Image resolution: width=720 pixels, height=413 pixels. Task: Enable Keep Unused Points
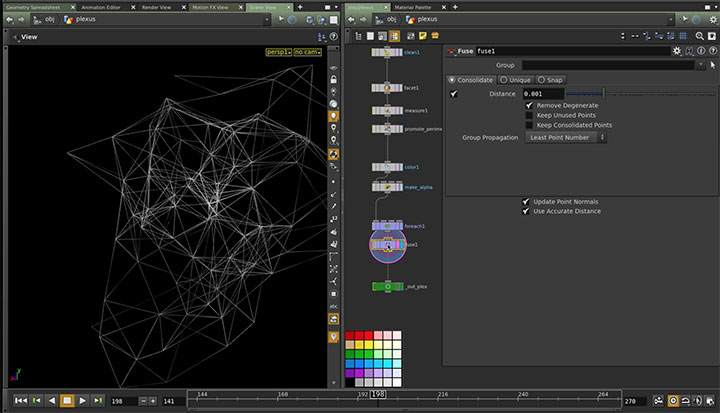click(x=529, y=115)
